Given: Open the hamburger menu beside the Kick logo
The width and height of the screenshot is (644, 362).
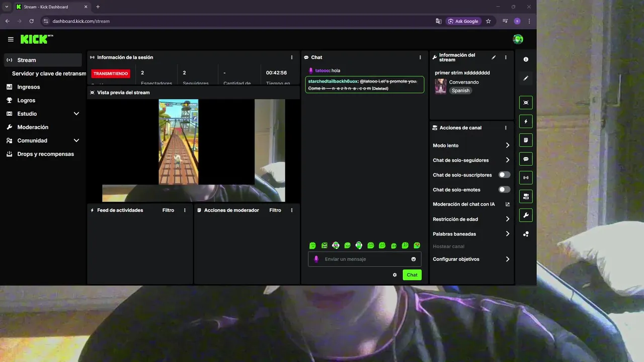Looking at the screenshot, I should pos(11,39).
